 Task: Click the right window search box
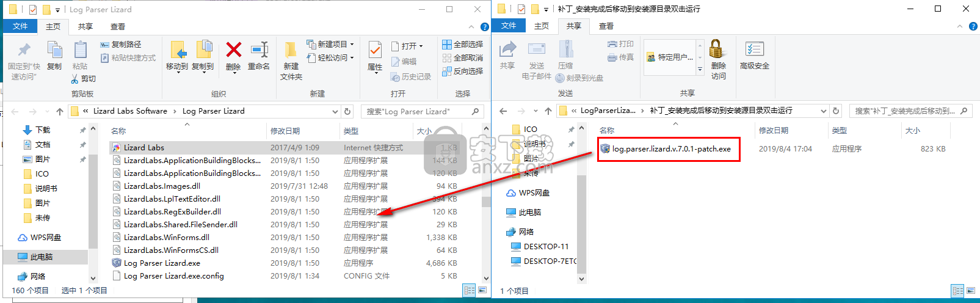click(x=910, y=111)
